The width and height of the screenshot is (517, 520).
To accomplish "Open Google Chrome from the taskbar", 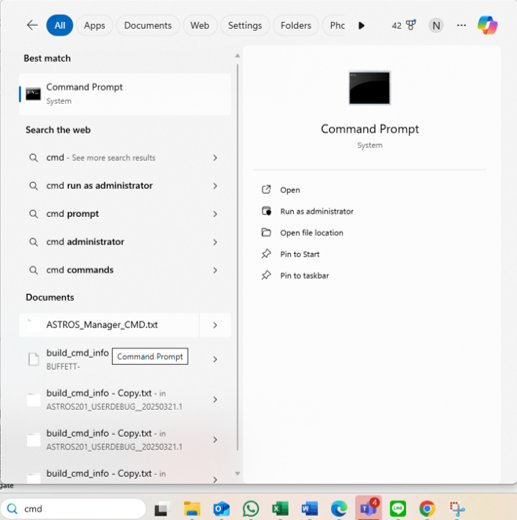I will tap(427, 509).
